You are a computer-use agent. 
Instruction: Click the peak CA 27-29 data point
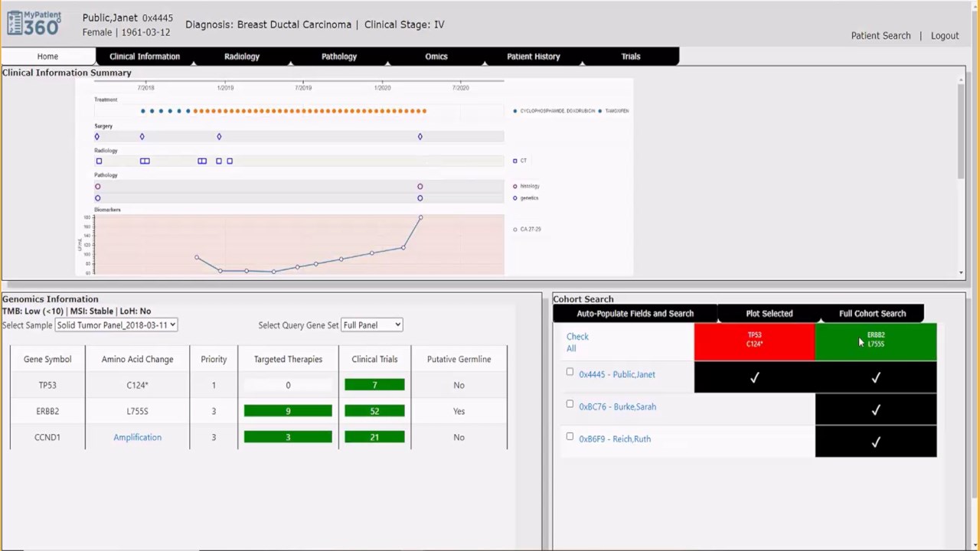coord(420,217)
